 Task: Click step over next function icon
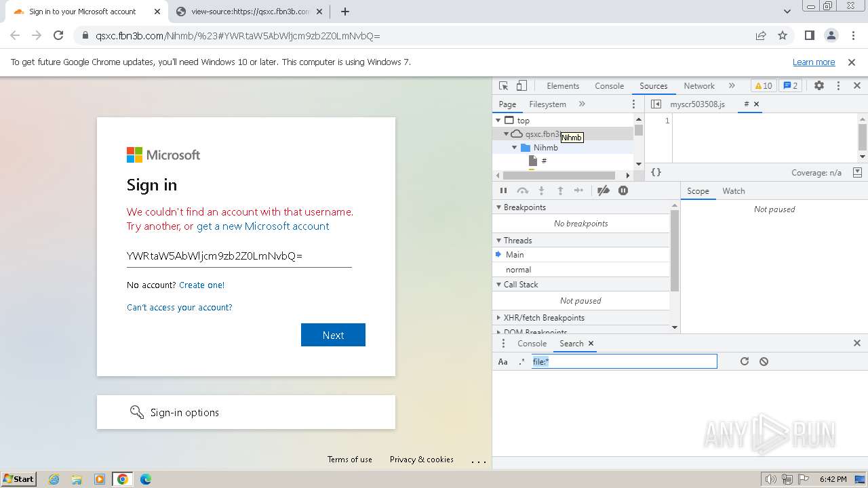click(x=522, y=191)
